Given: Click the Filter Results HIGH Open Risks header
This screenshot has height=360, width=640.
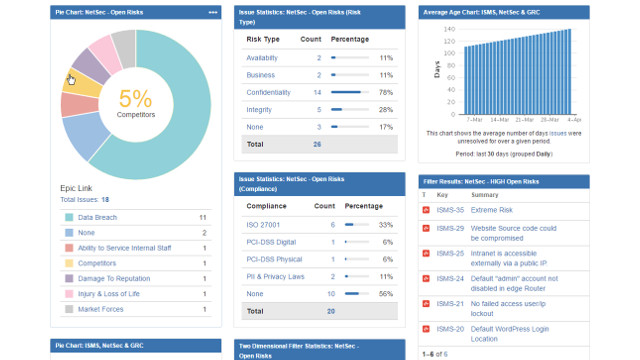Looking at the screenshot, I should tap(504, 182).
